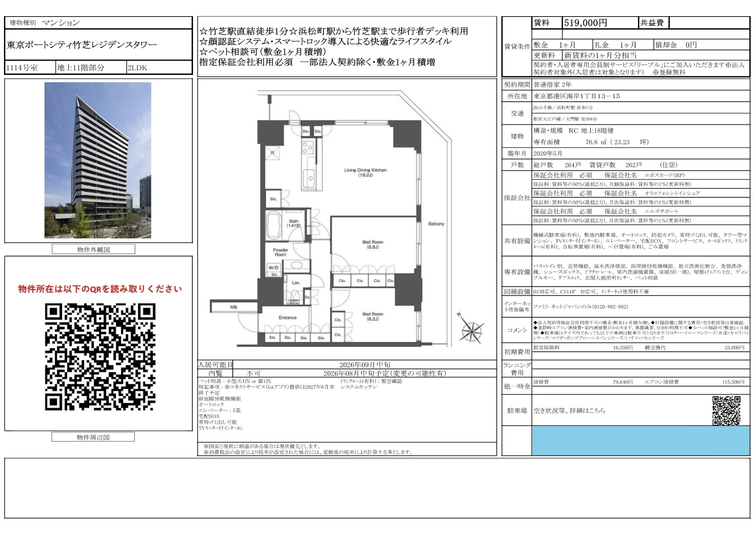Click the ファミリーネットジャパン internet contact line

pyautogui.click(x=581, y=307)
